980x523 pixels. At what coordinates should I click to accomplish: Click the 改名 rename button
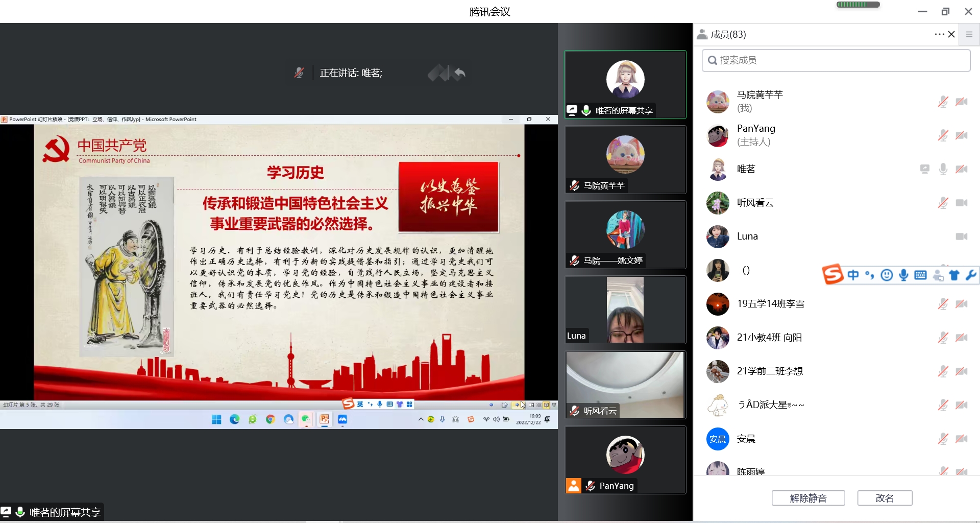coord(885,498)
